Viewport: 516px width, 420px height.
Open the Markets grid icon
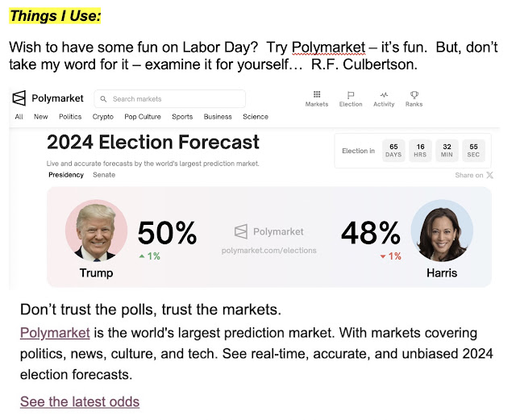click(317, 94)
